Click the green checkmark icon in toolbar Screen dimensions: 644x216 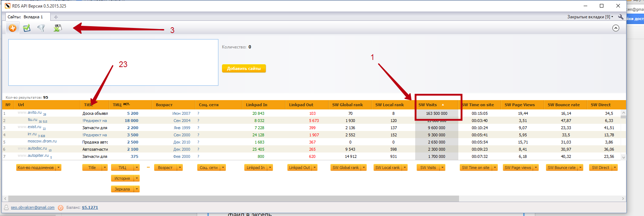tap(27, 28)
